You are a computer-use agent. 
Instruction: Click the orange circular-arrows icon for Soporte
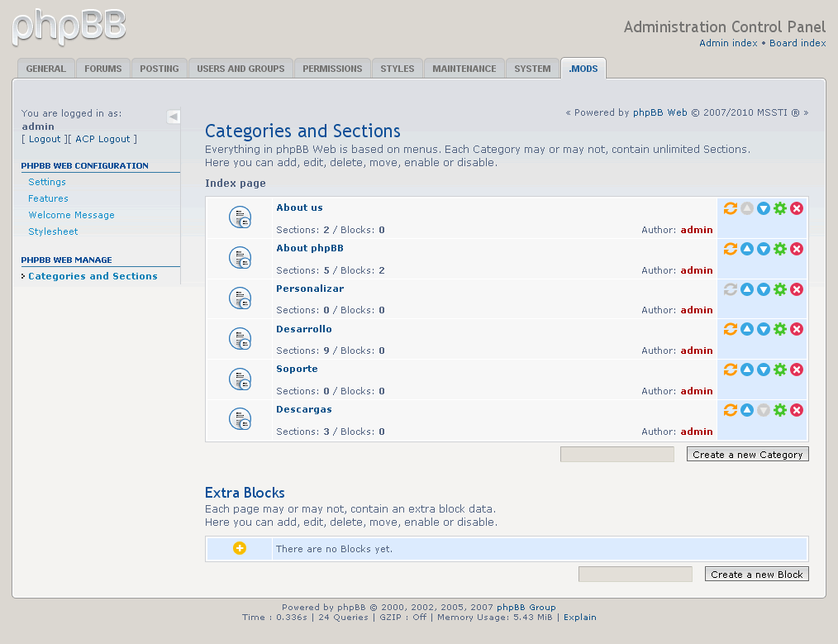[730, 370]
